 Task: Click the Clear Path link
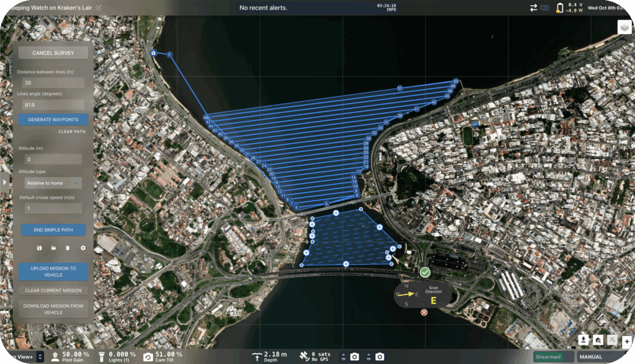[72, 132]
